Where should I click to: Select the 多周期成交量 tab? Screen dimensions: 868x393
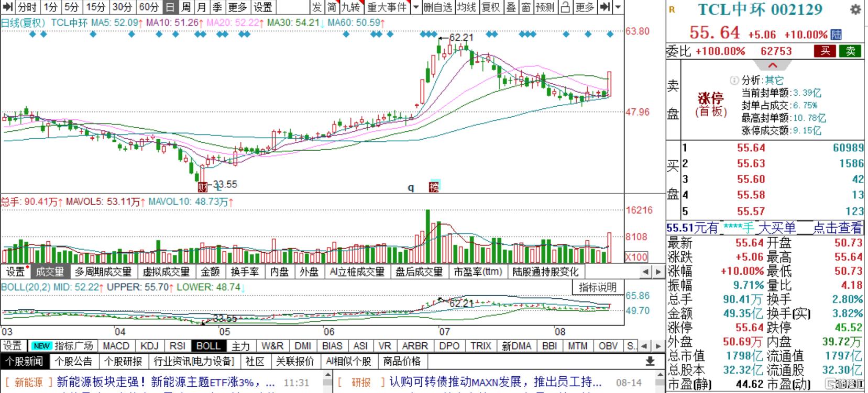point(103,272)
